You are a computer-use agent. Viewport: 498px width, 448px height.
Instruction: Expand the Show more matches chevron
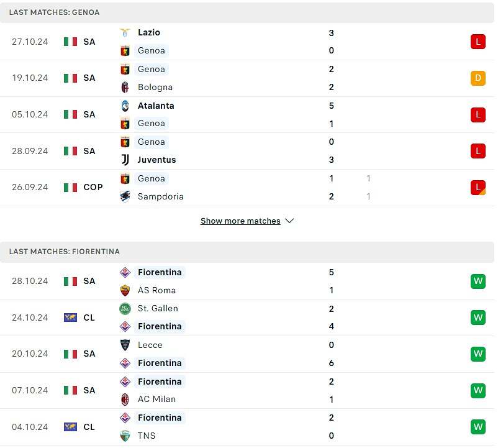tap(289, 221)
